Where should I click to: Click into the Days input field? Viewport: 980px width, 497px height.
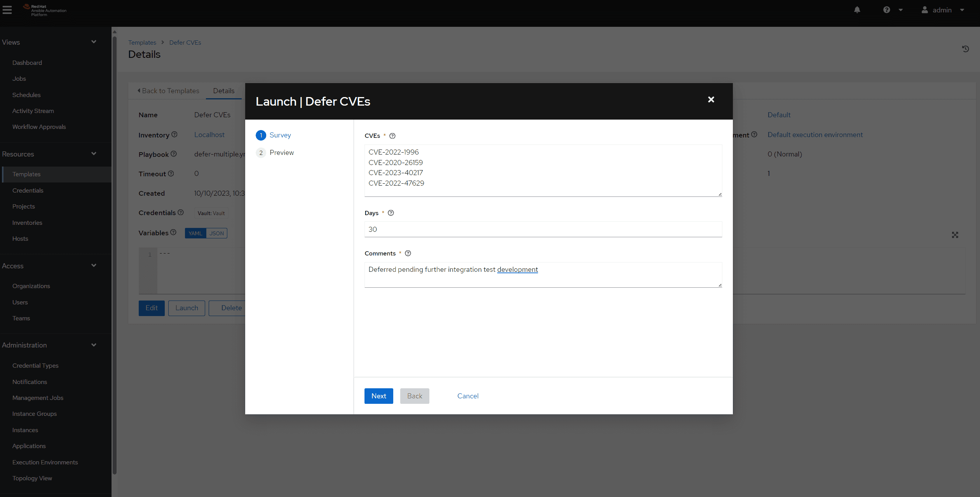[x=543, y=229]
